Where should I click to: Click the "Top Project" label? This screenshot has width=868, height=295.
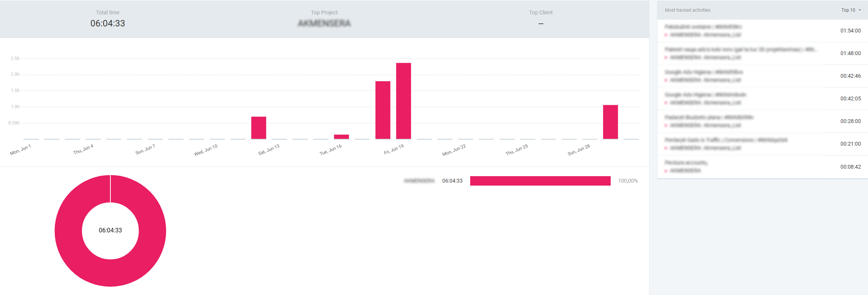click(x=324, y=12)
